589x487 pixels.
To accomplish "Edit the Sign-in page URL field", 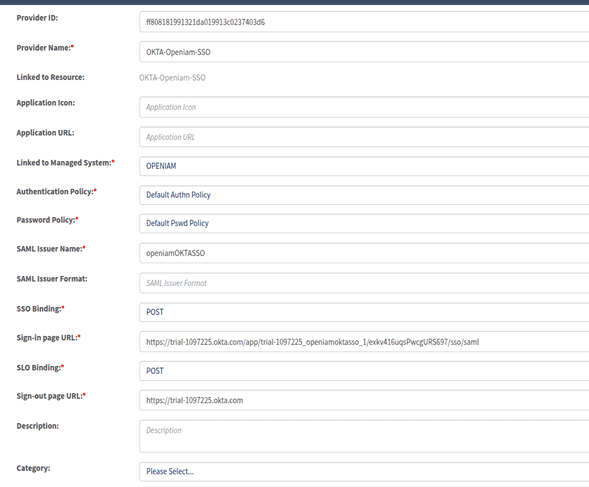I will click(x=364, y=342).
